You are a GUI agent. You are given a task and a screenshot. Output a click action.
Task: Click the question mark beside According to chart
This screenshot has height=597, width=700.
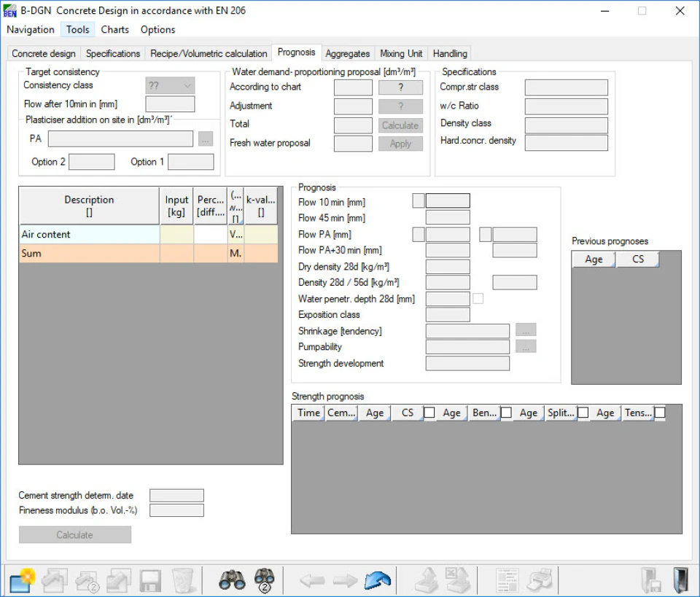pos(400,87)
